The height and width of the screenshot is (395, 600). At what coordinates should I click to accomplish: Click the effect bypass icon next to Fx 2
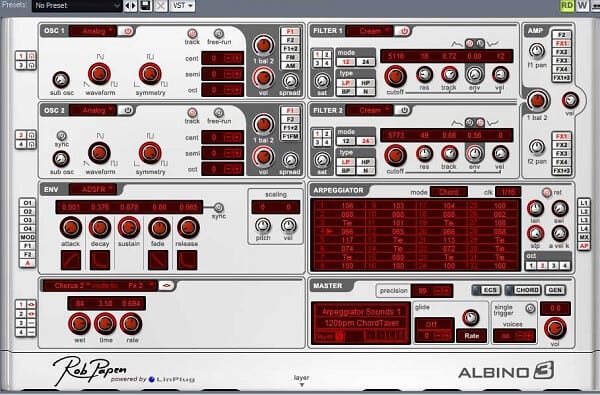(166, 286)
